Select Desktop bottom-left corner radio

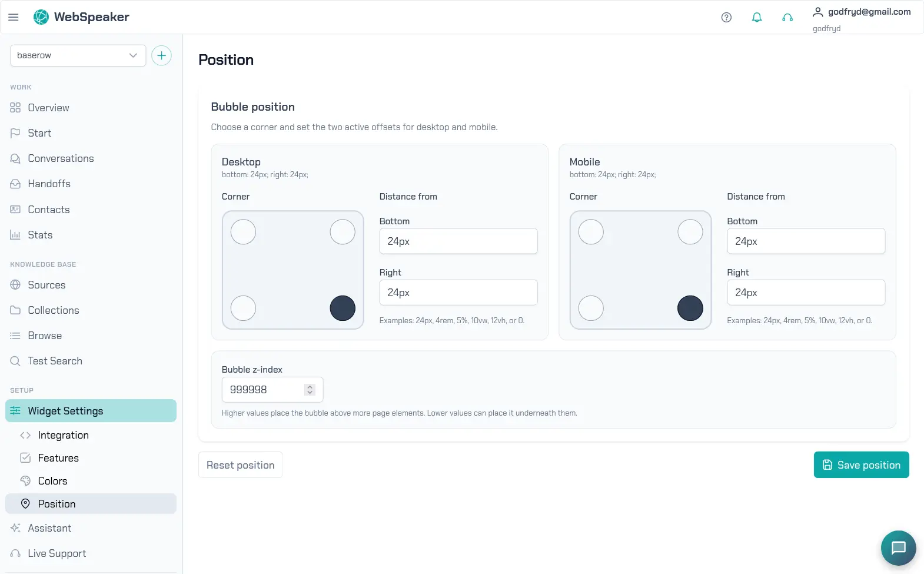(243, 308)
